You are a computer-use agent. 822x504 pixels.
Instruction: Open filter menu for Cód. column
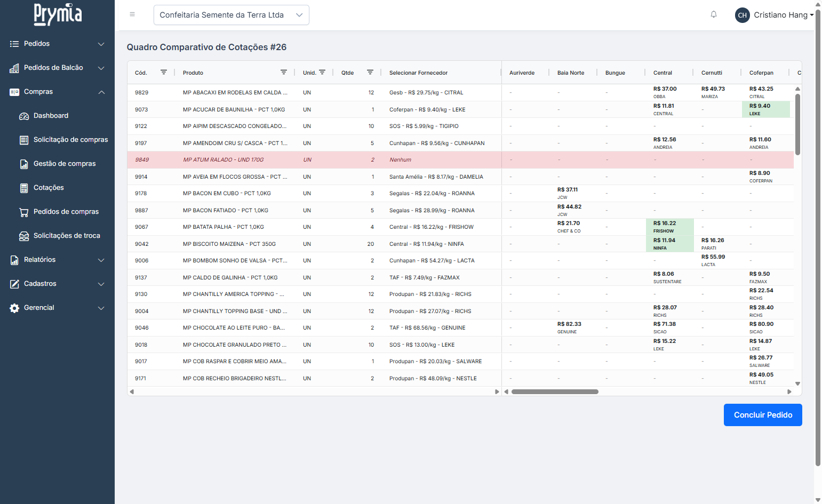pyautogui.click(x=164, y=72)
